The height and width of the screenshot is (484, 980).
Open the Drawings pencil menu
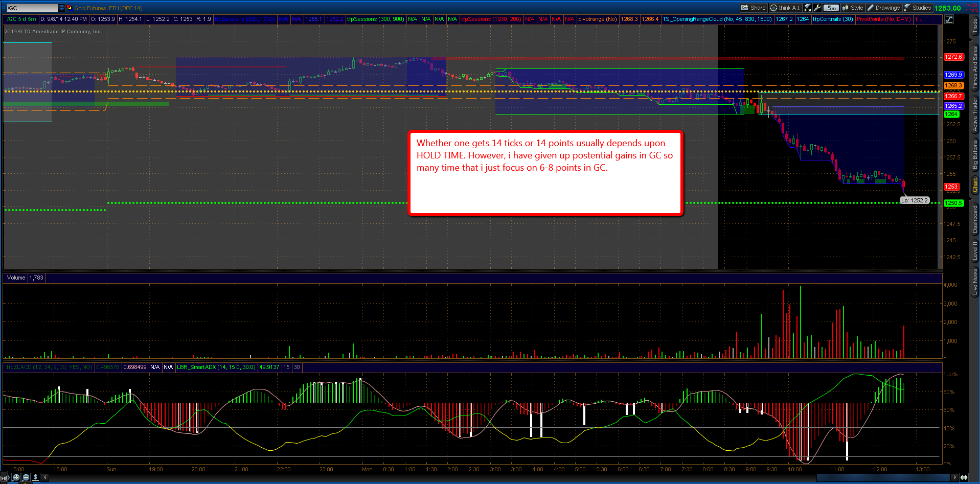pyautogui.click(x=883, y=8)
